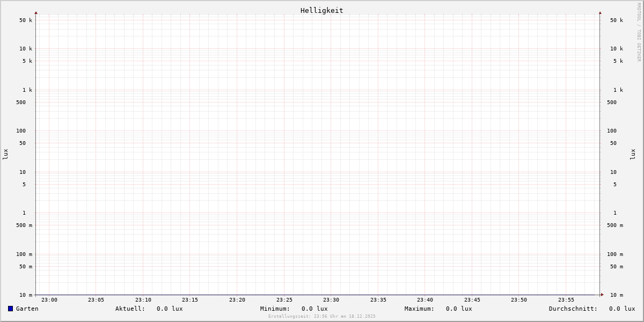Click the RRDTOOL / TOBI OETIKER watermark
This screenshot has width=644, height=322.
(x=639, y=32)
